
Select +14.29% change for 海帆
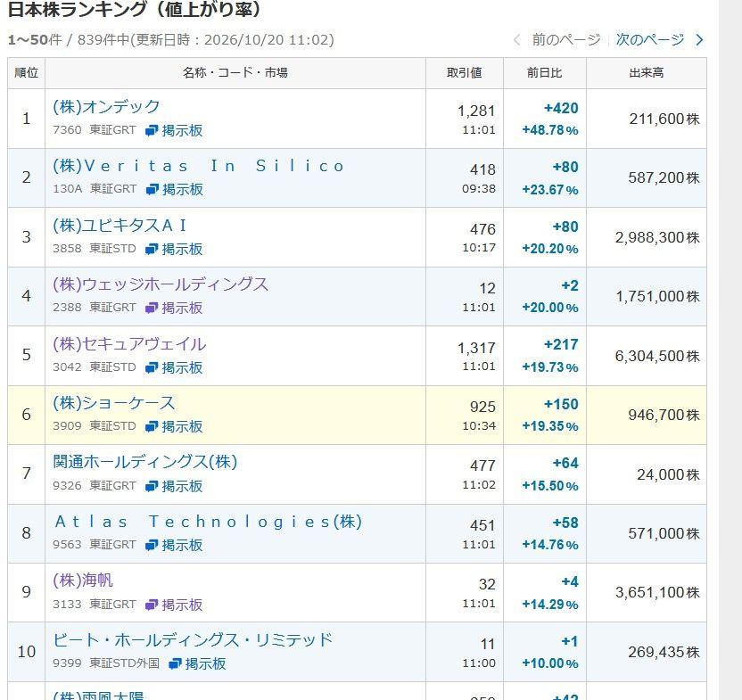click(x=550, y=605)
